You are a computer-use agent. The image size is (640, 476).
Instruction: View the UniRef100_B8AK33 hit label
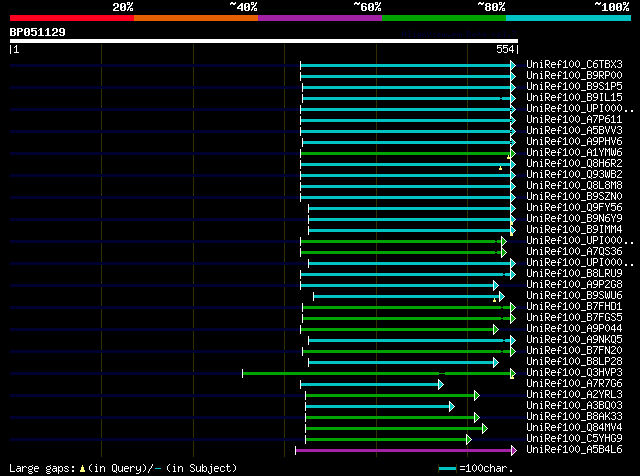click(574, 417)
